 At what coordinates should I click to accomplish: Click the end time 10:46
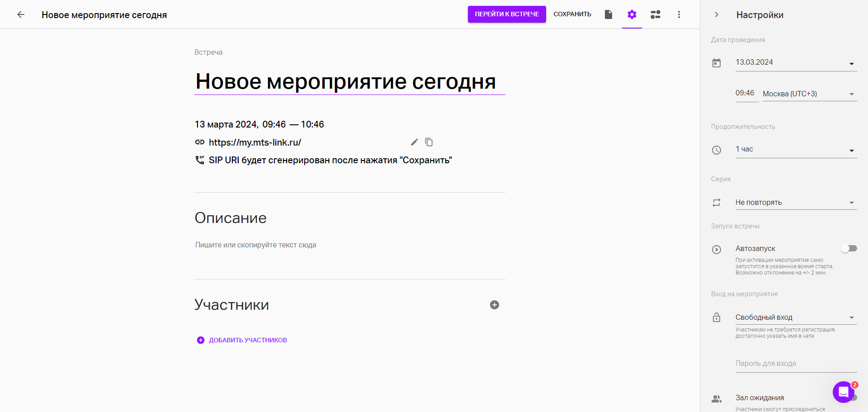(x=312, y=124)
